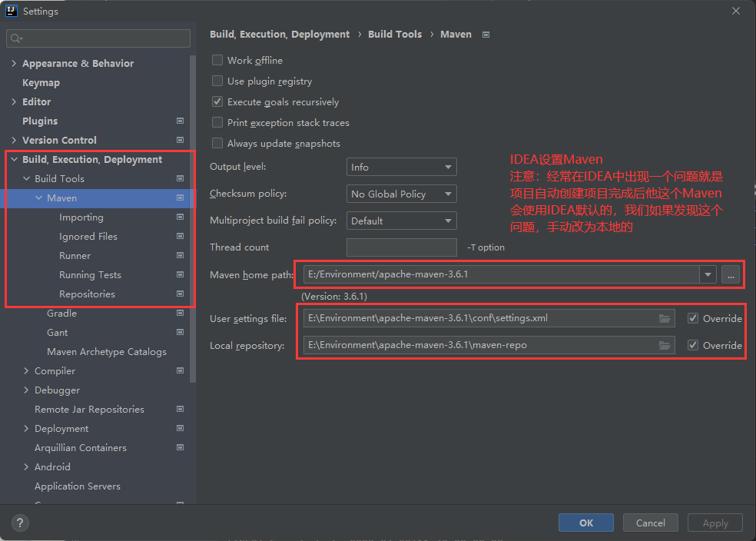756x541 pixels.
Task: Collapse Build, Execution, Deployment section
Action: pos(14,160)
